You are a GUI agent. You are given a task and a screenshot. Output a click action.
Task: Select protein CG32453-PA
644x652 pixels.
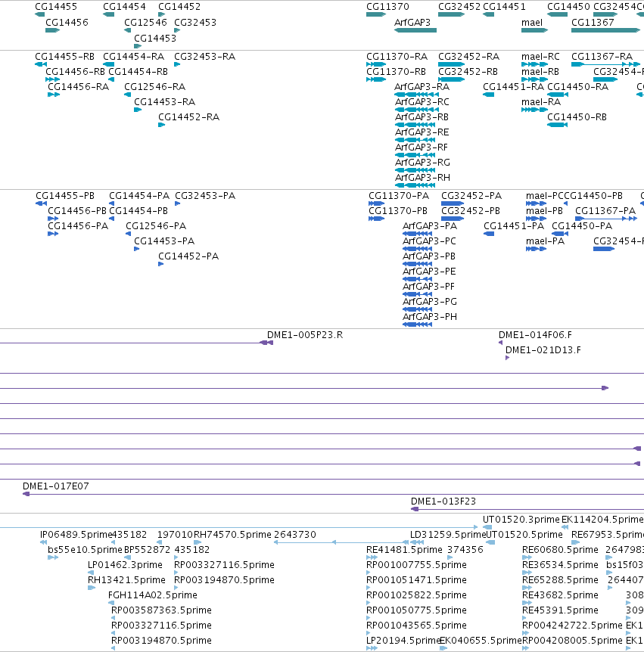pyautogui.click(x=177, y=203)
